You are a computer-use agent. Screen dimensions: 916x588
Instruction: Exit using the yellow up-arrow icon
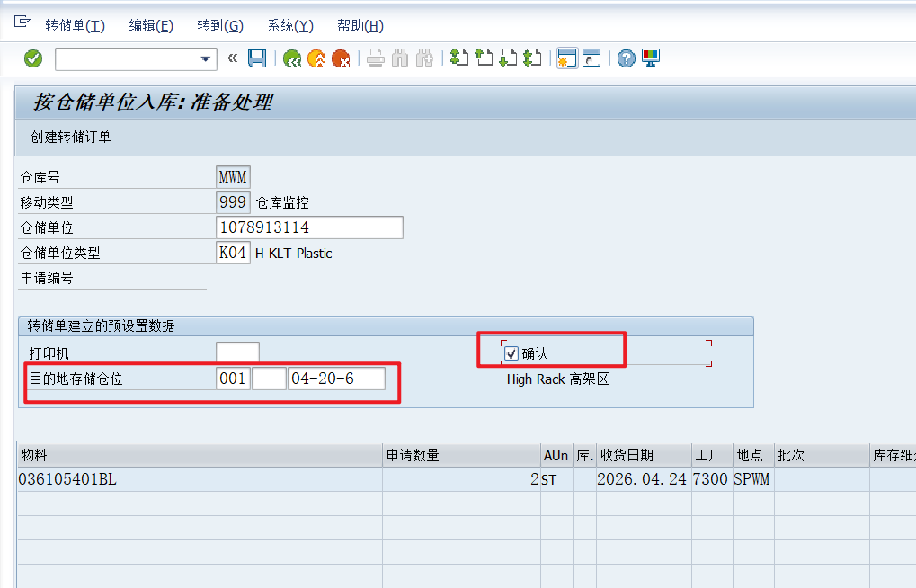[316, 58]
